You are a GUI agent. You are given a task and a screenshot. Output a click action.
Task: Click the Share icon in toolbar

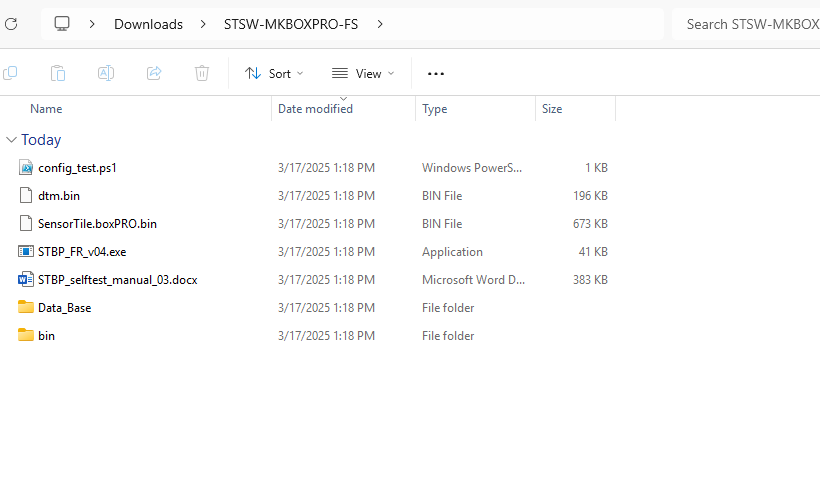coord(154,73)
